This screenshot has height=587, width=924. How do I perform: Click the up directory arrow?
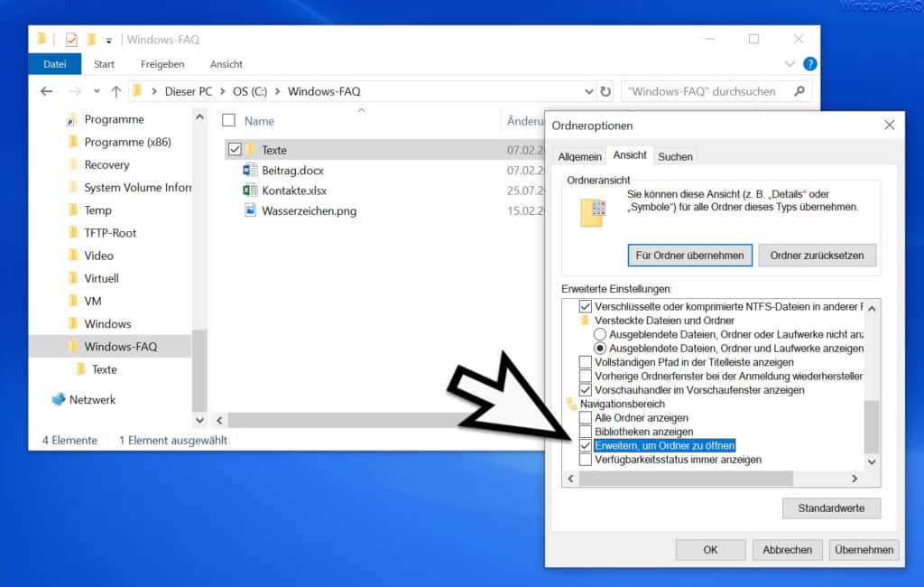tap(115, 91)
